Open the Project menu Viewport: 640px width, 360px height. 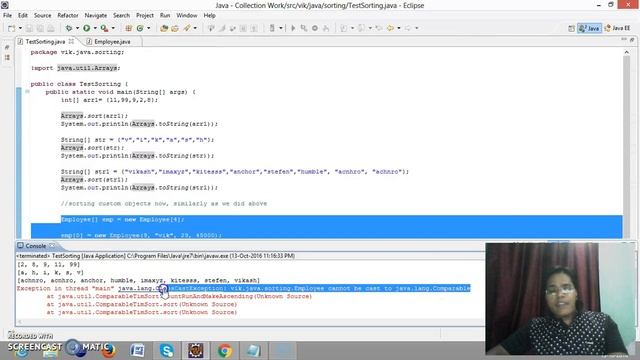pyautogui.click(x=145, y=16)
